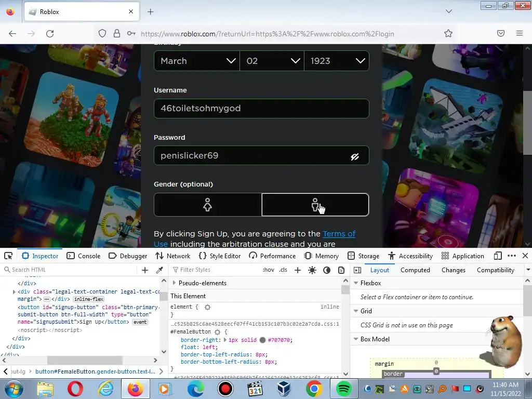Go back to the previous page
This screenshot has width=532, height=399.
(12, 34)
